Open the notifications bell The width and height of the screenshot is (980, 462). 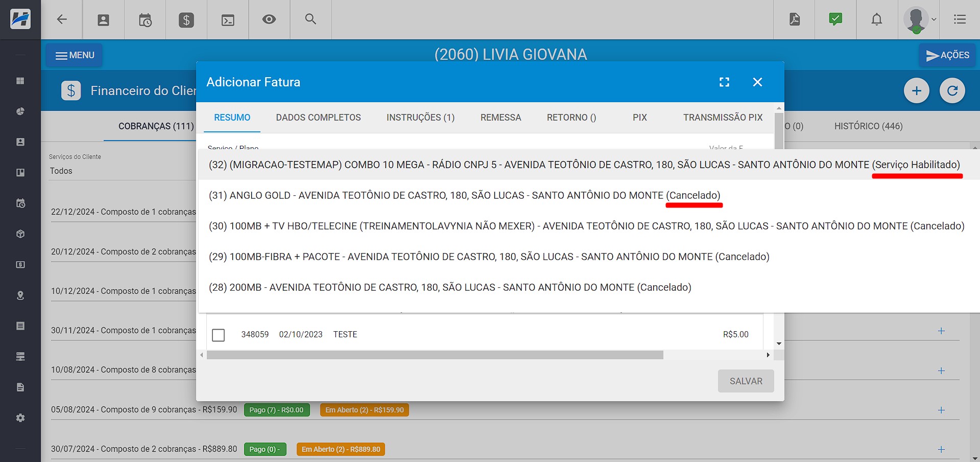877,19
